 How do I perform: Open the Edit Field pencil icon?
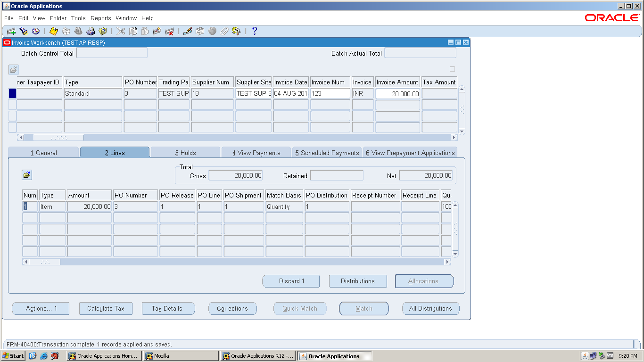[x=188, y=31]
